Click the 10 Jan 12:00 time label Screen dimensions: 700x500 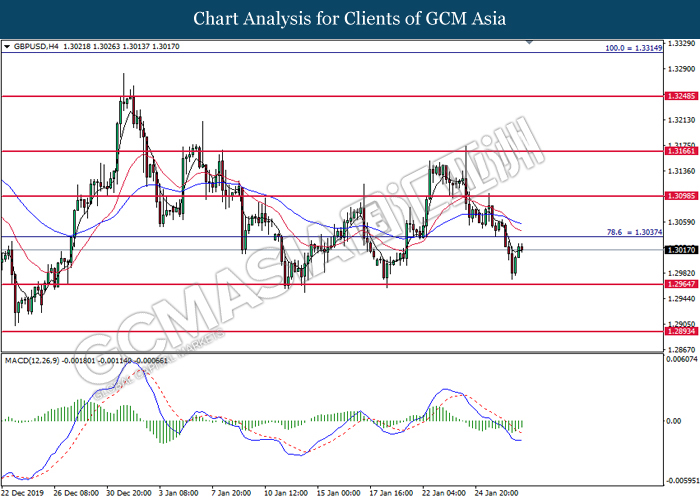pos(286,493)
